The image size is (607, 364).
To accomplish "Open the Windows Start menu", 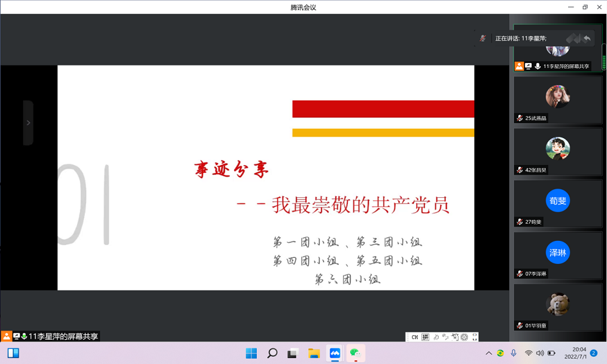I will [251, 353].
